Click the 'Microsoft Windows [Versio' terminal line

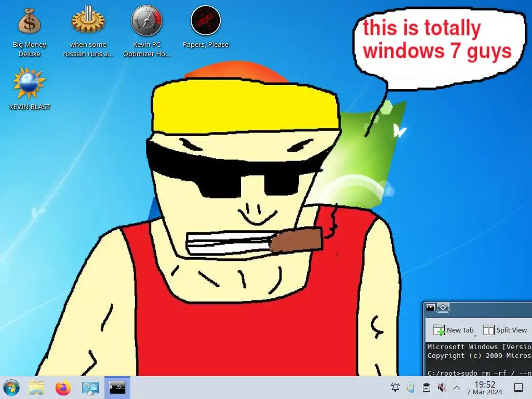[x=479, y=347]
